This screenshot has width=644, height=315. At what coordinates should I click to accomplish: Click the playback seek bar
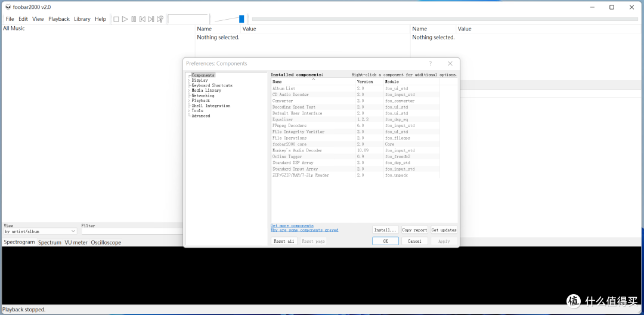445,19
